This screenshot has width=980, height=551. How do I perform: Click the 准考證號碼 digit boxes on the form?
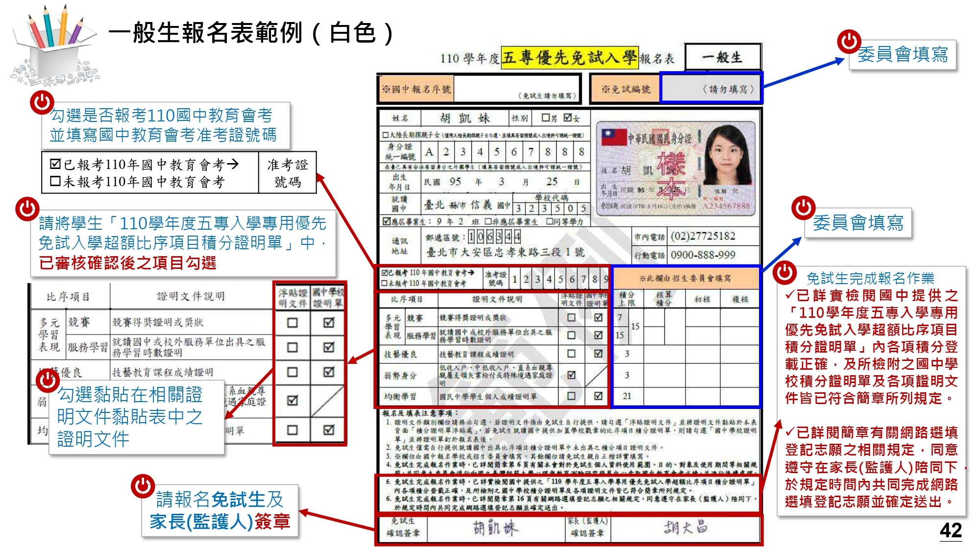tap(559, 279)
